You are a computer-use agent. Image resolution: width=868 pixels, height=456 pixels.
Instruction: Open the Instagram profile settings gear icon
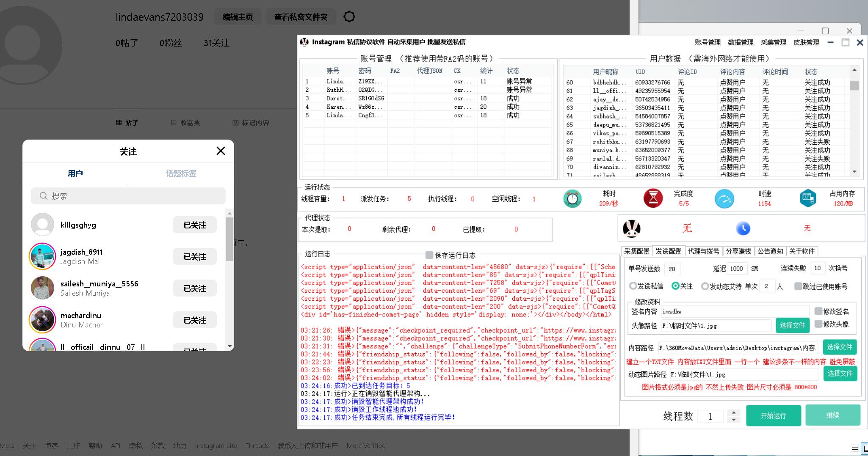coord(349,17)
